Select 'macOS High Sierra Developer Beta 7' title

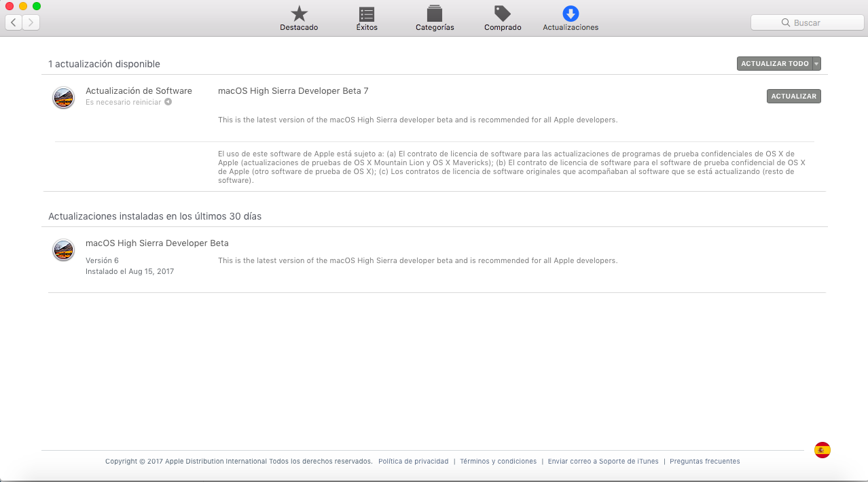coord(293,91)
